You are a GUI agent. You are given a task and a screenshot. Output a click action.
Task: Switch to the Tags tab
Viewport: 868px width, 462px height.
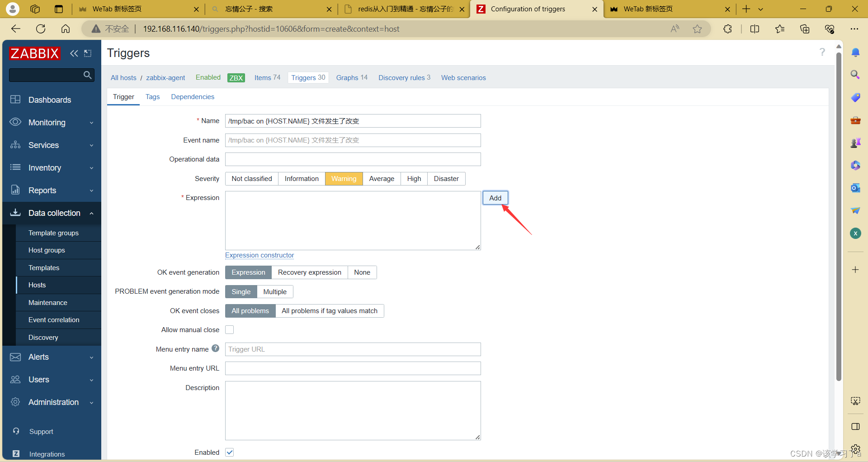click(x=152, y=97)
